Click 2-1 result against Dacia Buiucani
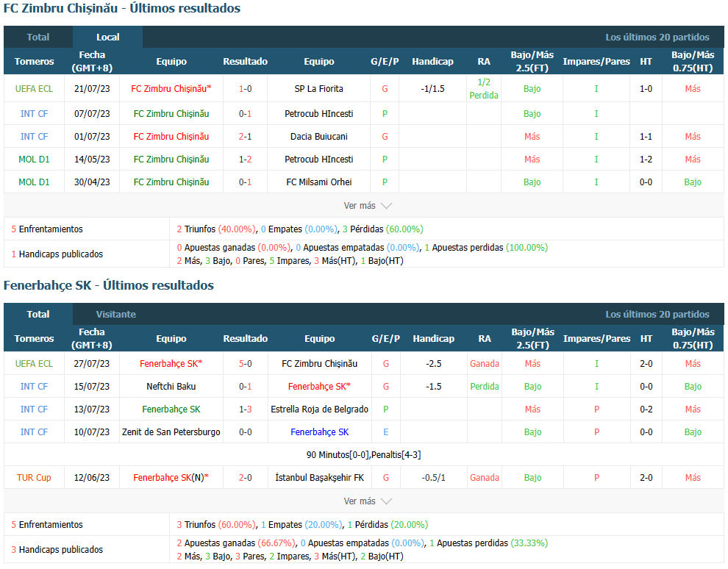Image resolution: width=728 pixels, height=569 pixels. tap(245, 137)
